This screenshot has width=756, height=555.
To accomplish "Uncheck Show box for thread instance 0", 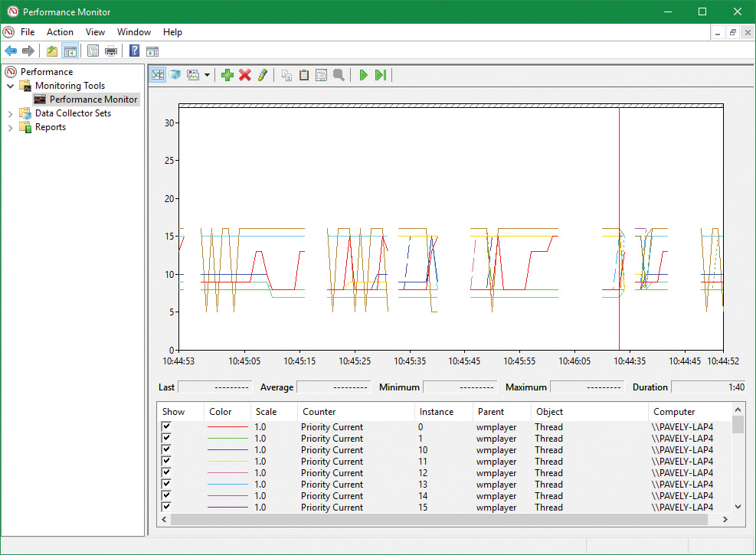I will point(166,427).
